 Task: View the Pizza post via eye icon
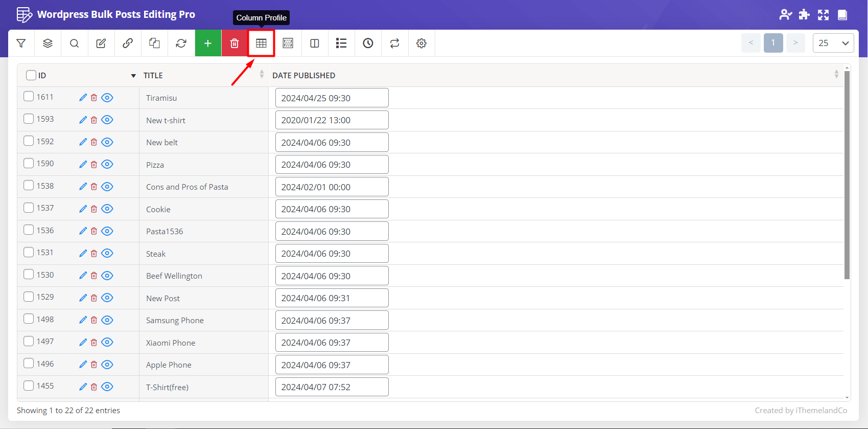click(107, 165)
